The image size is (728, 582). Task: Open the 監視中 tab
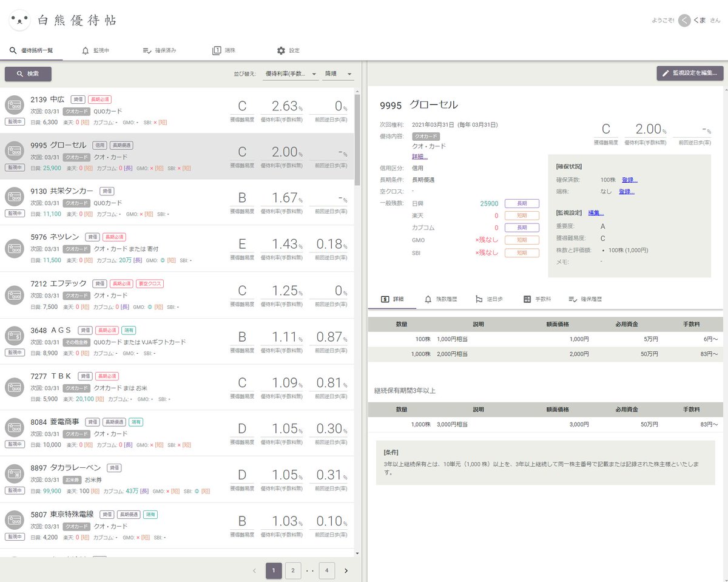[95, 50]
